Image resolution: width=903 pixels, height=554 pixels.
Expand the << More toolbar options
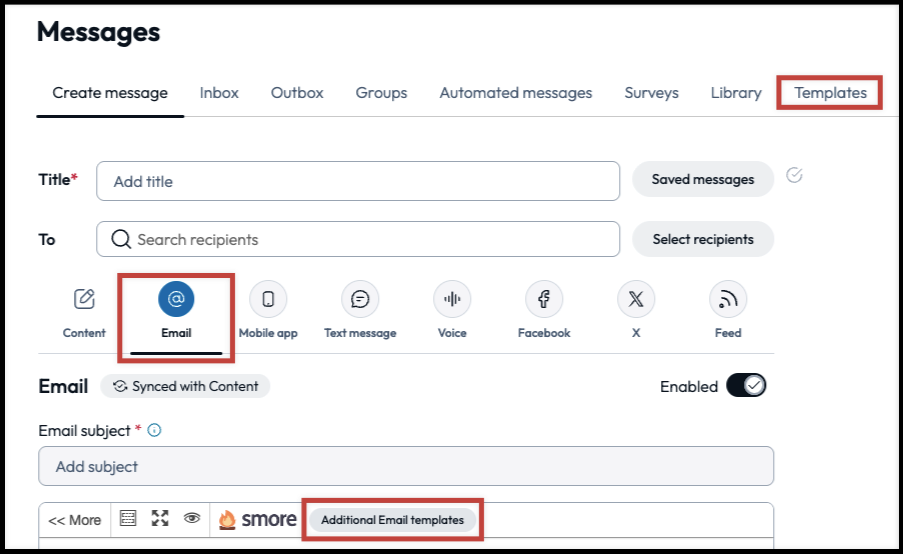(74, 520)
